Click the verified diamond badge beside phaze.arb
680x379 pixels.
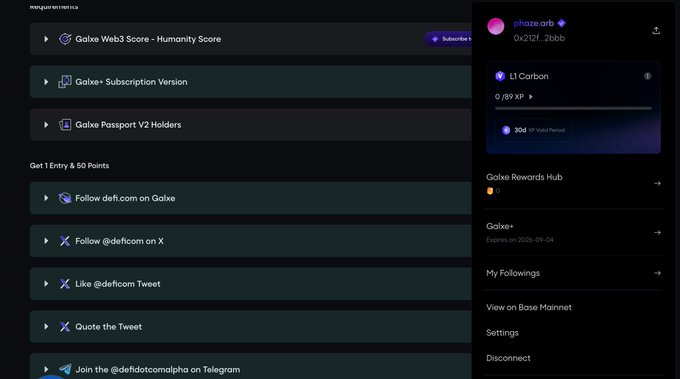tap(562, 23)
